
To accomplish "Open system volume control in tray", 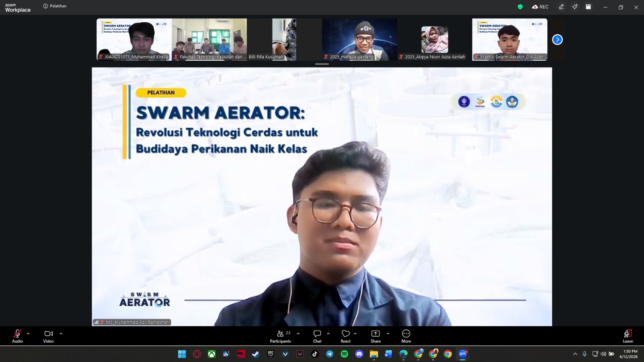I will [603, 354].
